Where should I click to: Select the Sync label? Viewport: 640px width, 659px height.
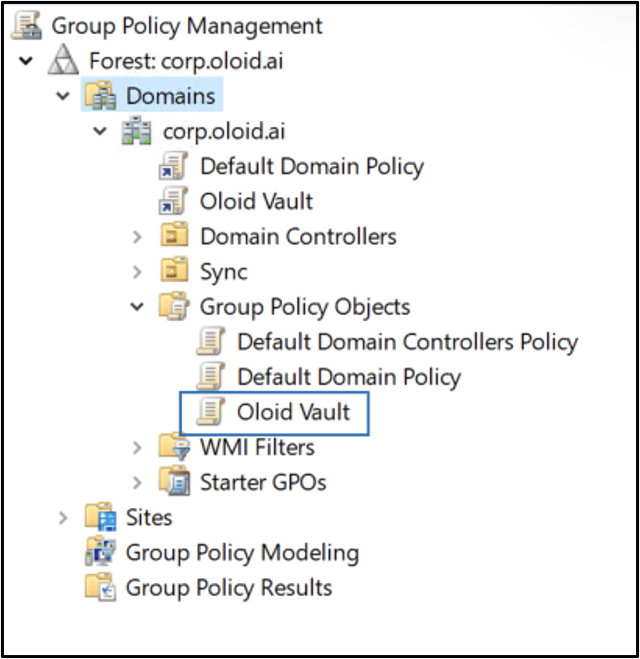[x=224, y=272]
